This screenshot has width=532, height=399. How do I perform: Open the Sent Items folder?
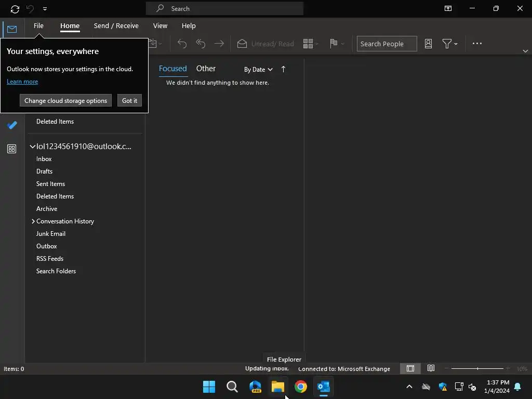[x=50, y=184]
